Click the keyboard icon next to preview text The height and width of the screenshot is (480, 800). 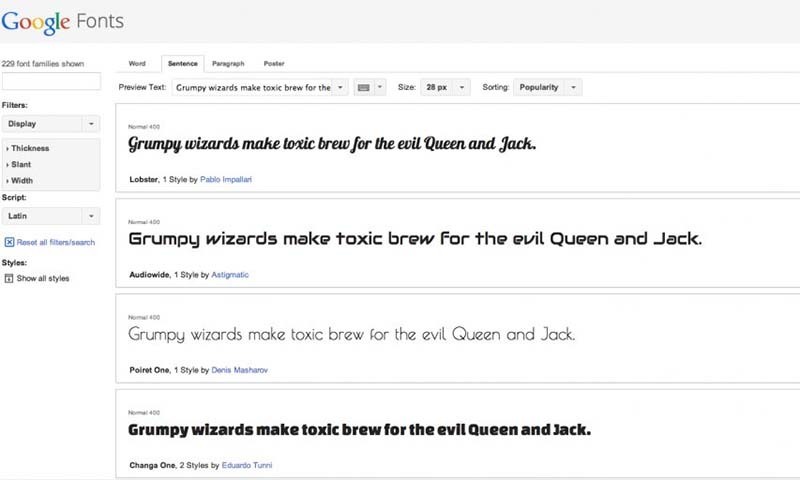[364, 88]
